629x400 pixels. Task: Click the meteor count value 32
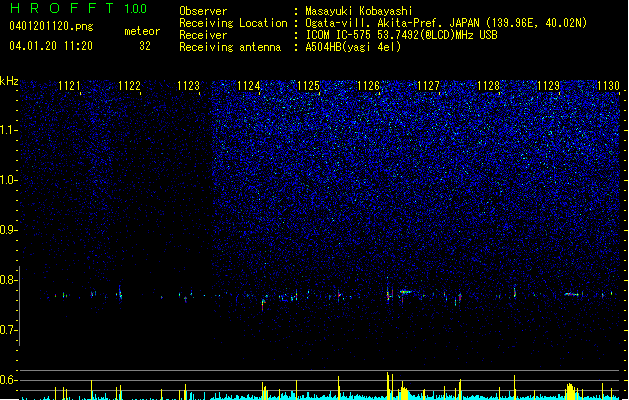[145, 46]
